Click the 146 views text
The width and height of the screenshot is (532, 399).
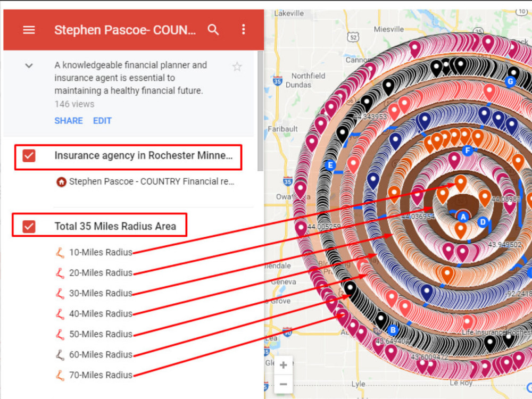74,104
